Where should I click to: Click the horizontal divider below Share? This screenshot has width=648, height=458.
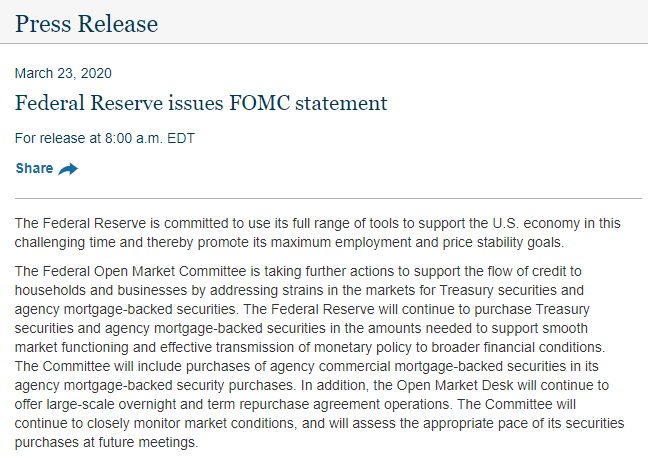[328, 198]
